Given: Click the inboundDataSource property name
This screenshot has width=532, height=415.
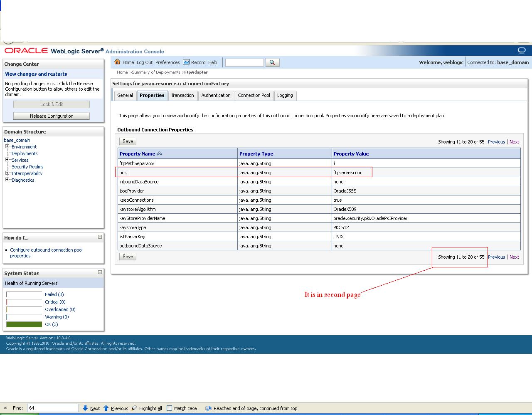Looking at the screenshot, I should coord(139,182).
